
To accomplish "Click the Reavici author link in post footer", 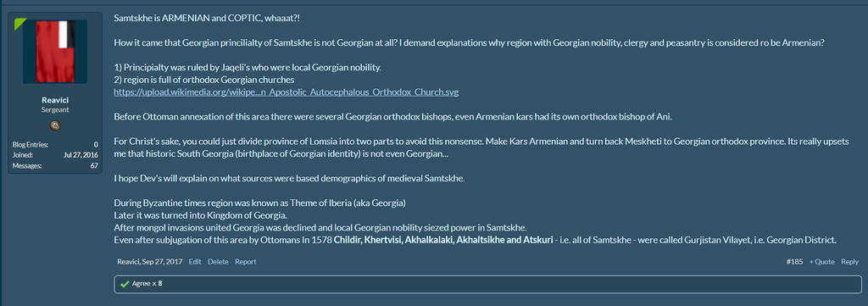I will point(130,262).
